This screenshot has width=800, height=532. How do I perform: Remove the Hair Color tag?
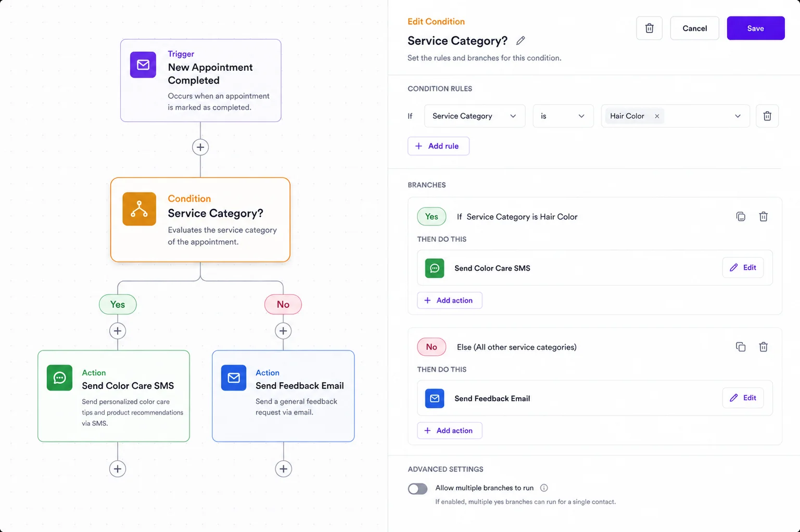[x=657, y=116]
